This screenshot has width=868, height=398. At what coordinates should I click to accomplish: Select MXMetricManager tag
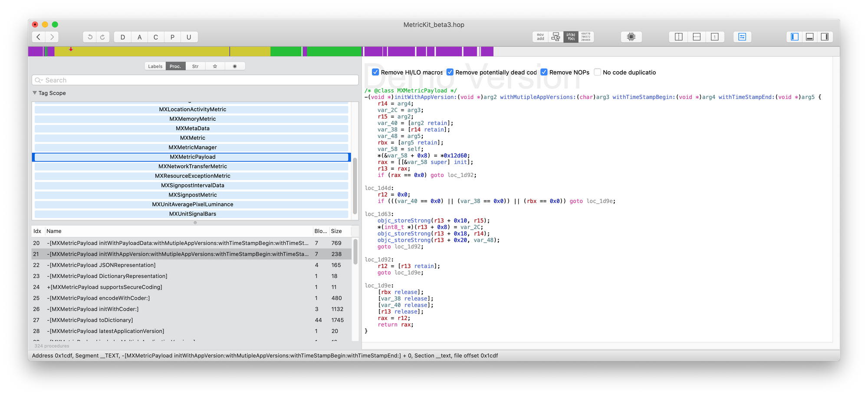click(x=191, y=148)
